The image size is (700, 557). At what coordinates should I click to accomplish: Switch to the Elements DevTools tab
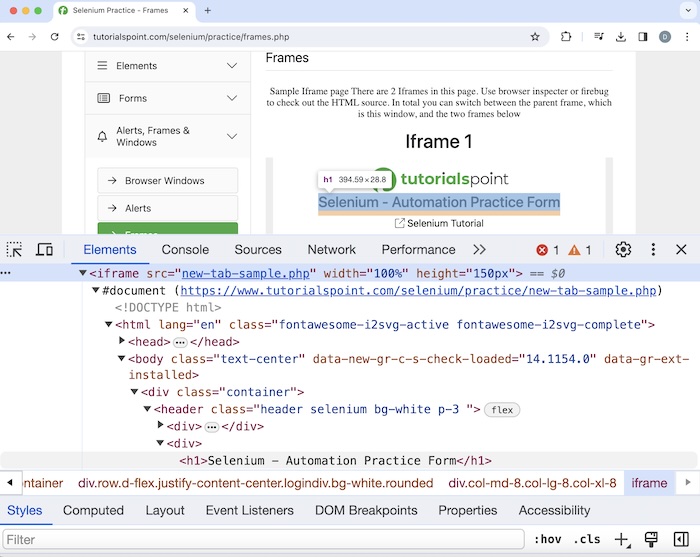click(110, 249)
